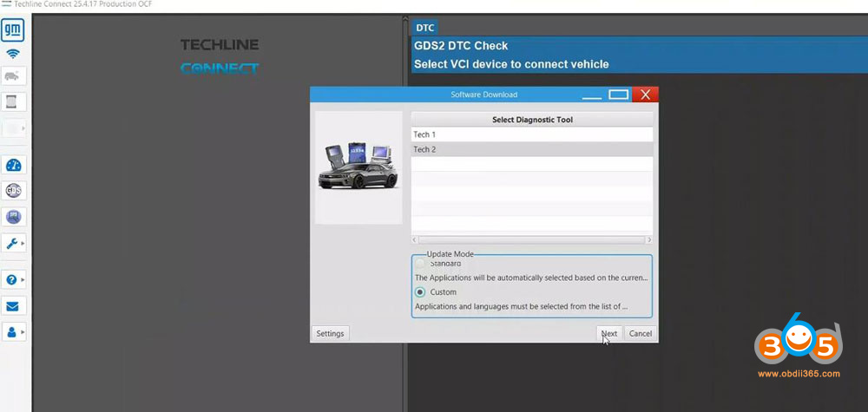Choose Tech 1 in diagnostic tool list
This screenshot has height=412, width=868.
pos(530,134)
